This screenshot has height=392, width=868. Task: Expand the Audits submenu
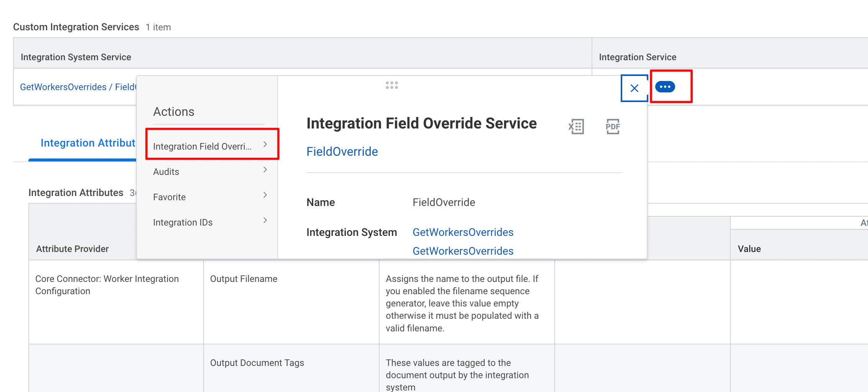pos(265,170)
